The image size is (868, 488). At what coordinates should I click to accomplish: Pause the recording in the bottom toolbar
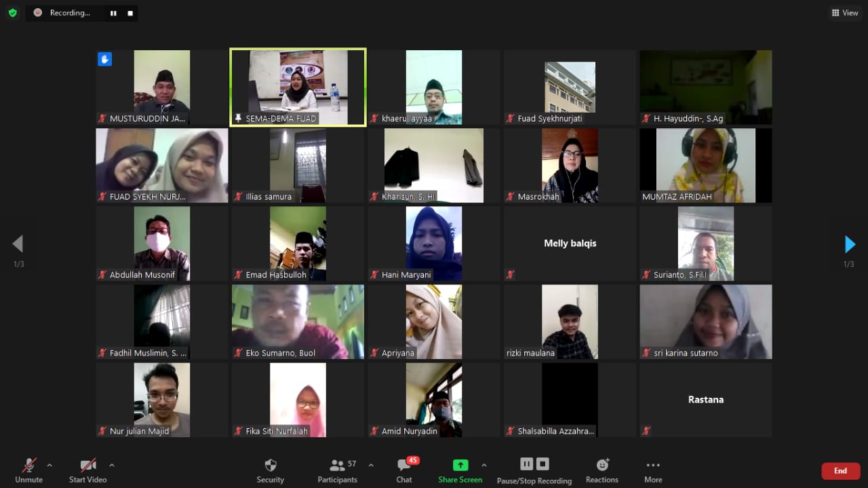526,464
